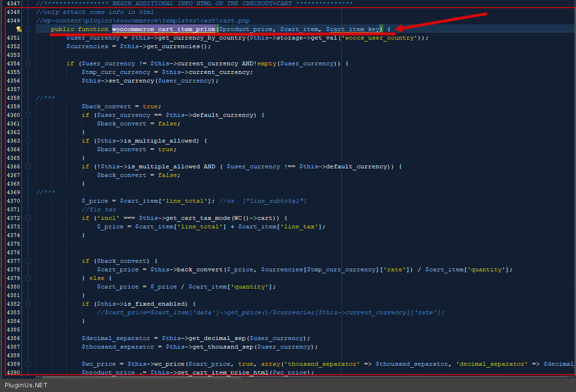Collapse the code block at line 4360
576x392 pixels.
click(x=28, y=115)
